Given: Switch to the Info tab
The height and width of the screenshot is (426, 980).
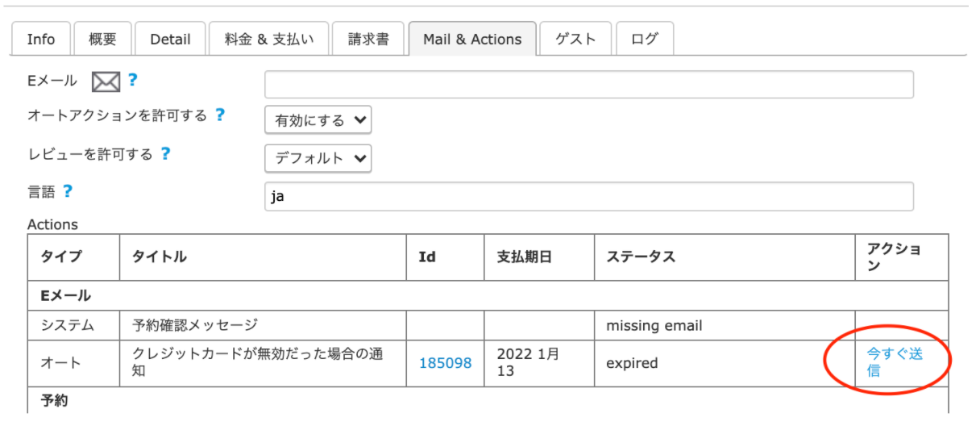Looking at the screenshot, I should tap(41, 39).
